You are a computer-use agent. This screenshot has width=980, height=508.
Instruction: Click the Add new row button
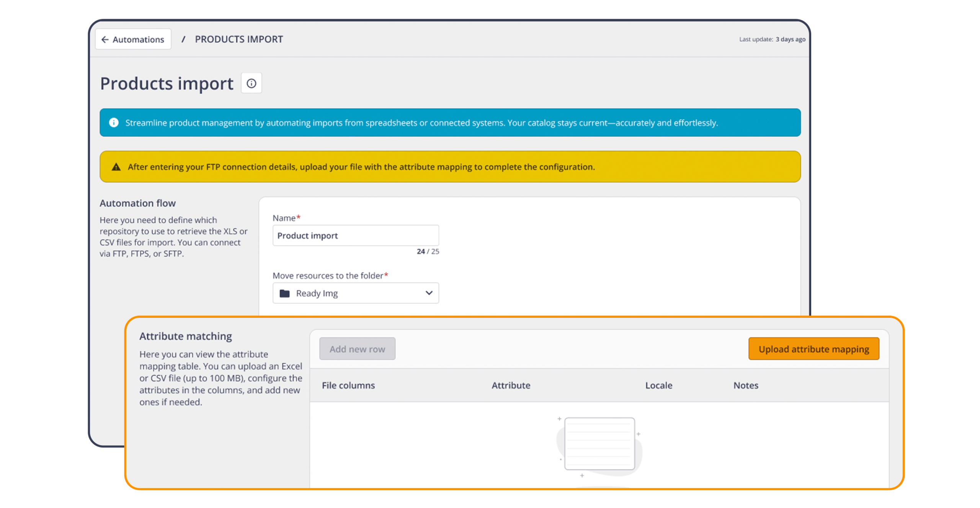pos(357,349)
